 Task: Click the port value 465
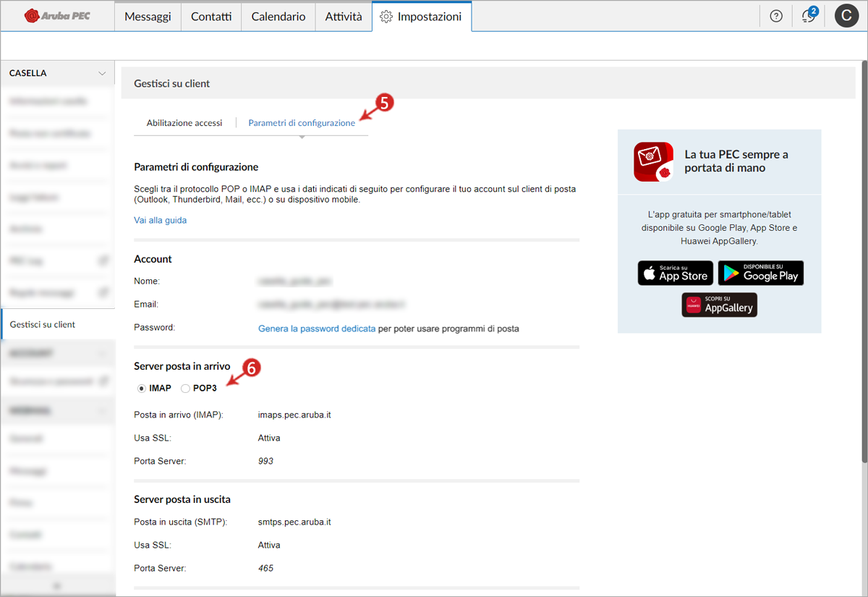coord(265,568)
